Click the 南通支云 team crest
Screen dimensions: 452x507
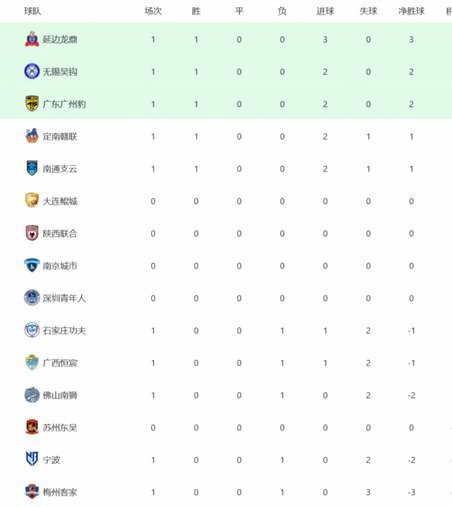click(x=32, y=168)
